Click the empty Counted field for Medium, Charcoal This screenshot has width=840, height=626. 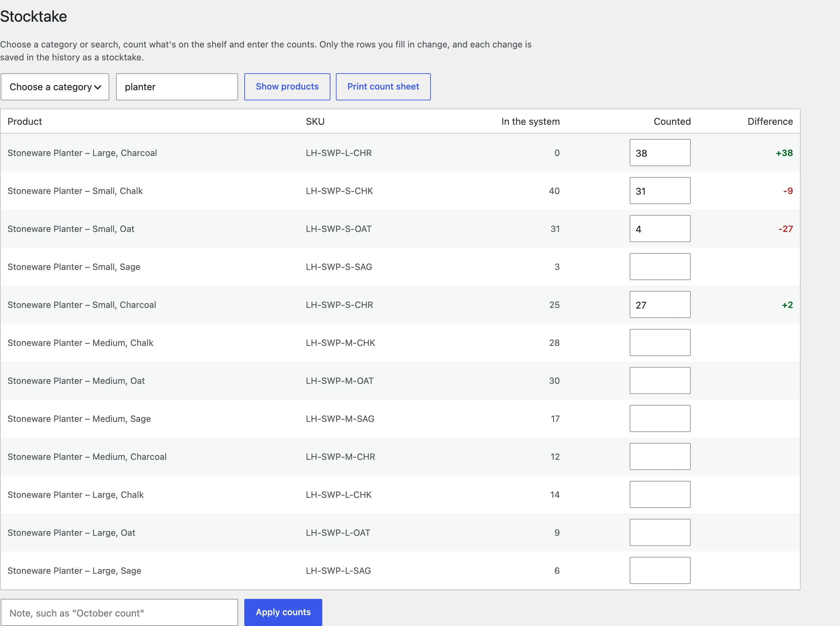660,456
